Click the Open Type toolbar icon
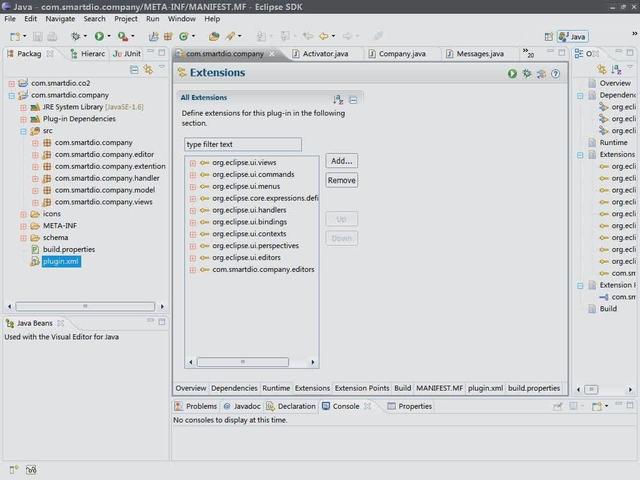This screenshot has width=640, height=480. point(214,37)
